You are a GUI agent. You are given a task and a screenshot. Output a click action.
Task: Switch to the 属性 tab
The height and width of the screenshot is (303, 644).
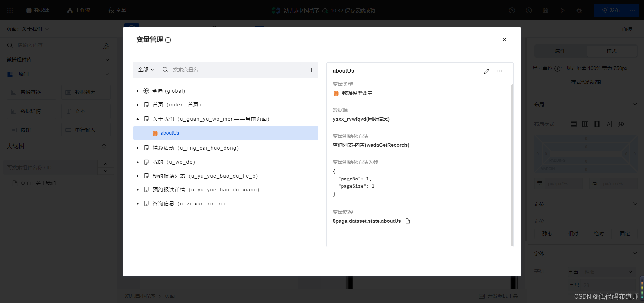tap(560, 51)
